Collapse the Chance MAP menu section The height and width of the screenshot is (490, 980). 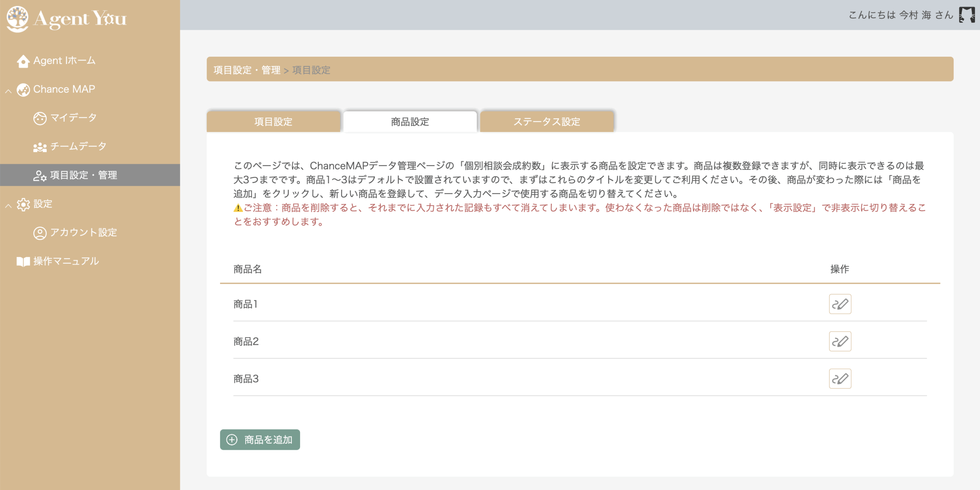[8, 91]
